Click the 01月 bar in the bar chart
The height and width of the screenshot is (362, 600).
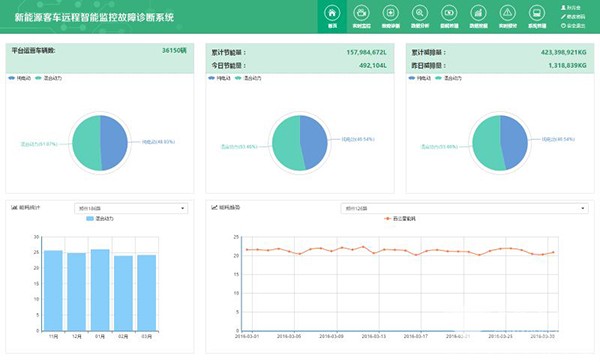tap(100, 290)
